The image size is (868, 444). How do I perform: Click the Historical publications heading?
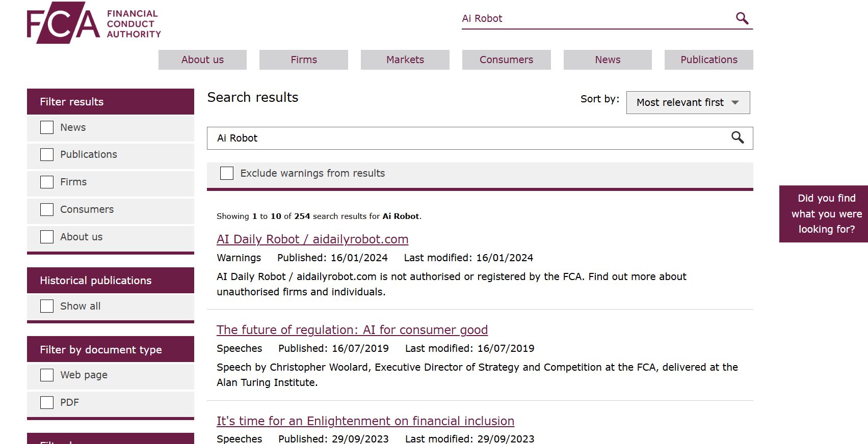(111, 281)
